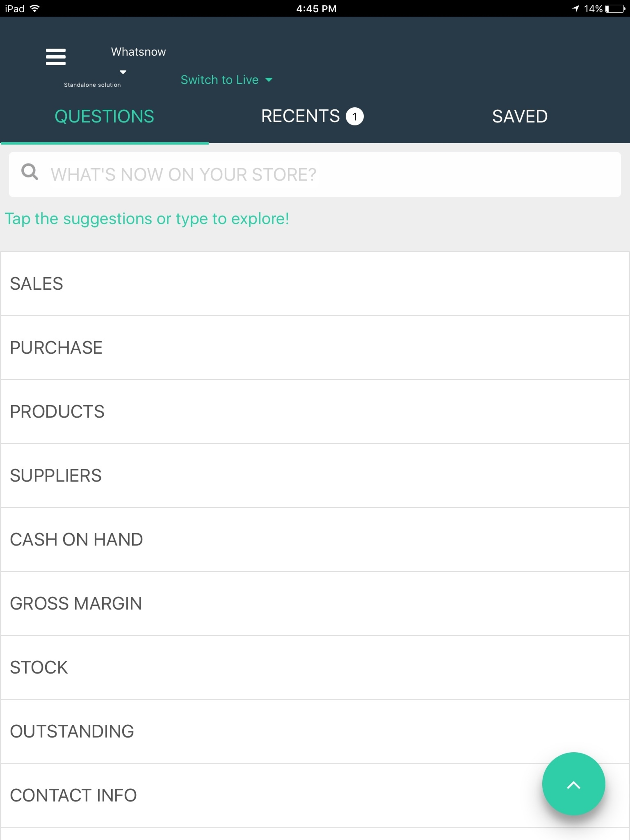This screenshot has height=840, width=630.
Task: Pick the Gross Margin suggestion
Action: coord(315,604)
